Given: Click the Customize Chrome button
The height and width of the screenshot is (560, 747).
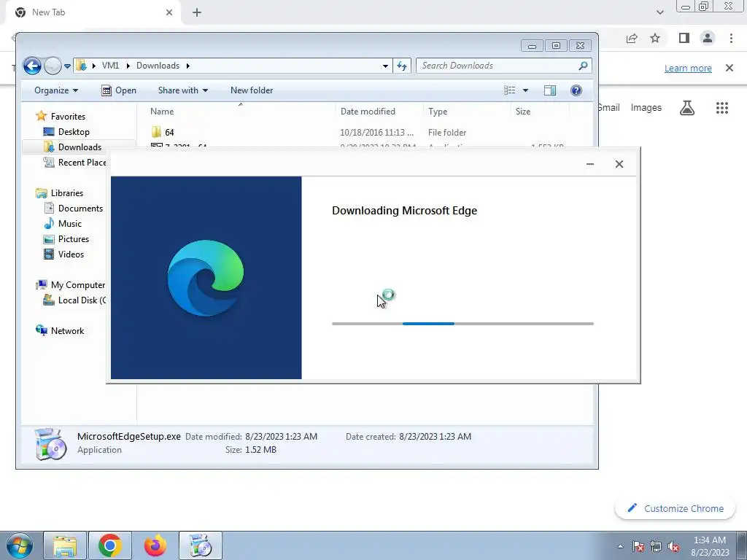Looking at the screenshot, I should tap(676, 508).
